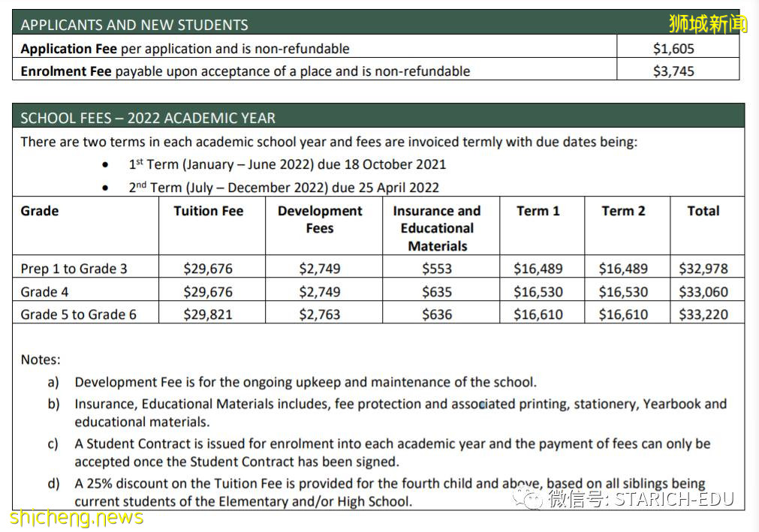This screenshot has width=759, height=532.
Task: Click the Application Fee amount $1,605
Action: (673, 49)
